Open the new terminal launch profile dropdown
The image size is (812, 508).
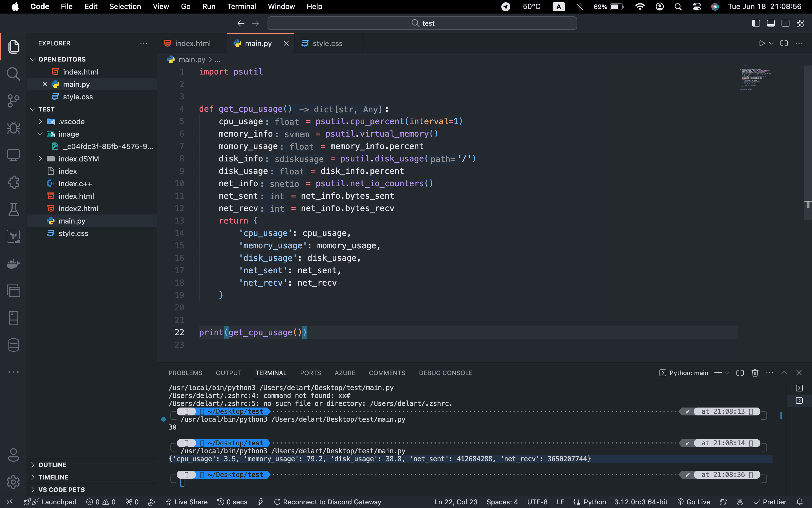click(x=727, y=373)
